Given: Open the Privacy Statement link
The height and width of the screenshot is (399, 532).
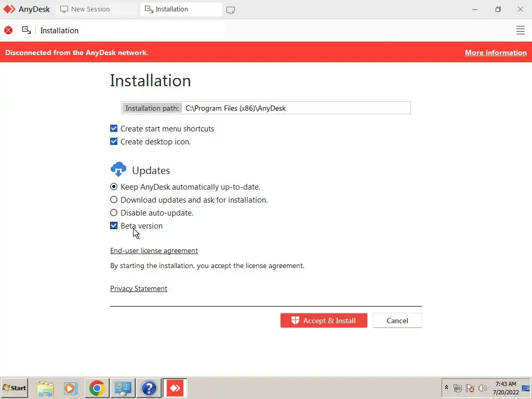Looking at the screenshot, I should coord(138,288).
